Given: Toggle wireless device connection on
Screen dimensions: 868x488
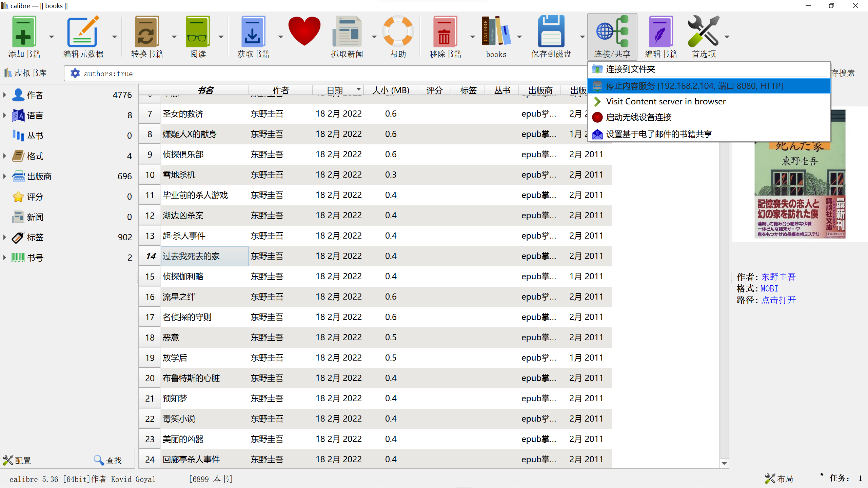Looking at the screenshot, I should [x=638, y=117].
